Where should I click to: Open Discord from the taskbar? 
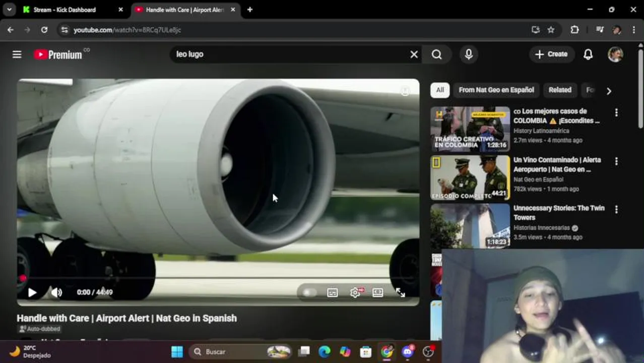click(408, 352)
